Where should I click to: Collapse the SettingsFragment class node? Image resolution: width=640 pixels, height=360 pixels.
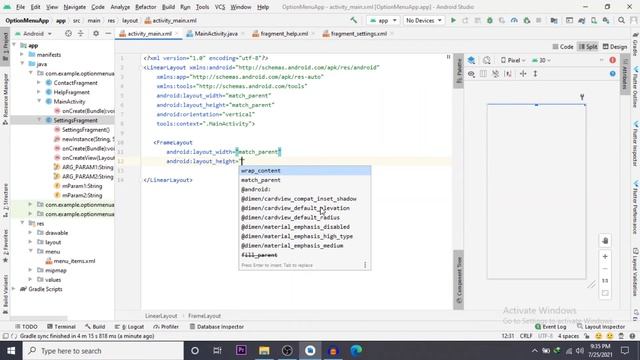[x=39, y=120]
